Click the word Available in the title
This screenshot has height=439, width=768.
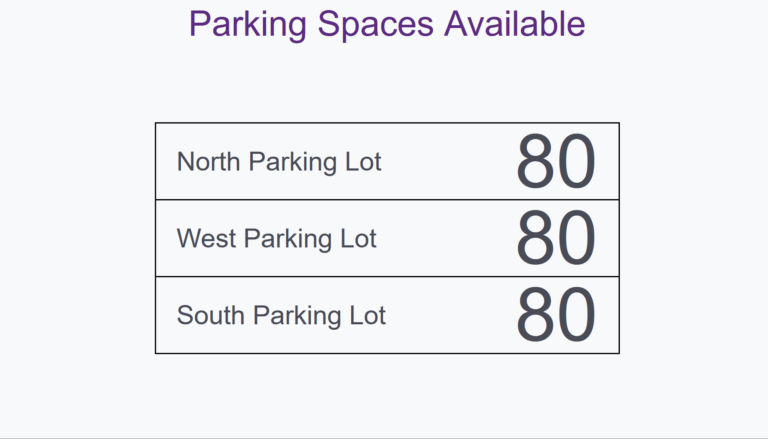coord(515,24)
